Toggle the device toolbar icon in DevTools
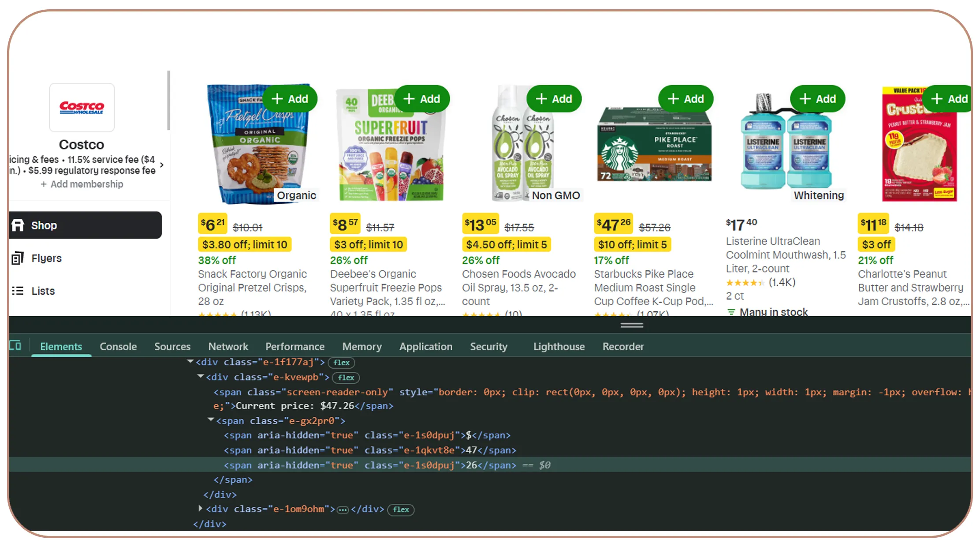The image size is (980, 547). coord(15,345)
